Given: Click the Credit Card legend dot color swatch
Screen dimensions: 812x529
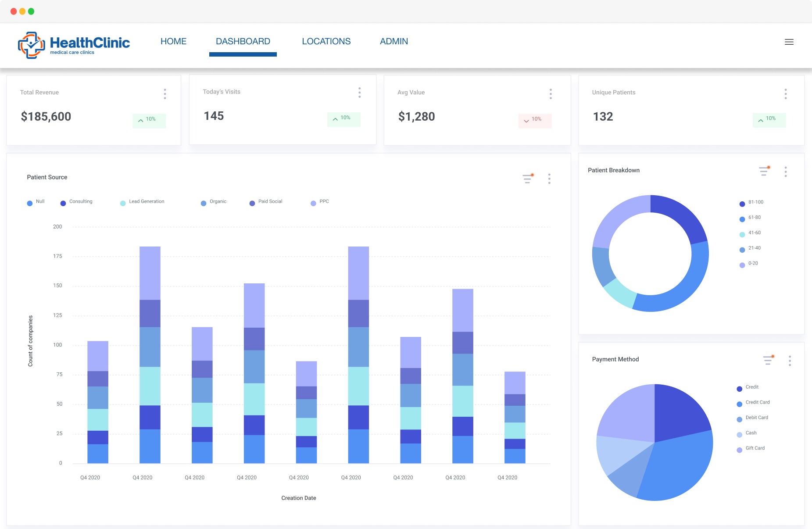Looking at the screenshot, I should [x=740, y=402].
